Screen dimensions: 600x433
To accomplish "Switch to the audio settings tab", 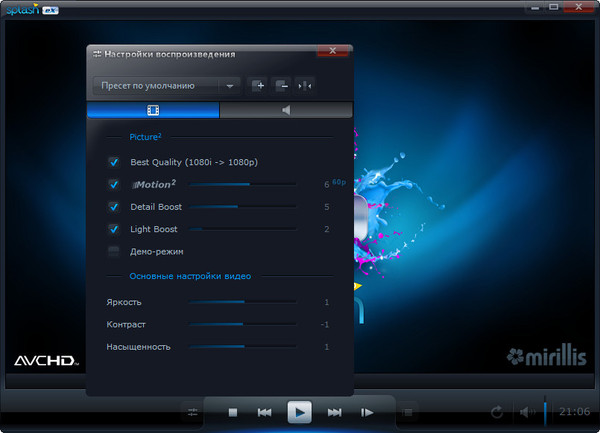I will [286, 110].
